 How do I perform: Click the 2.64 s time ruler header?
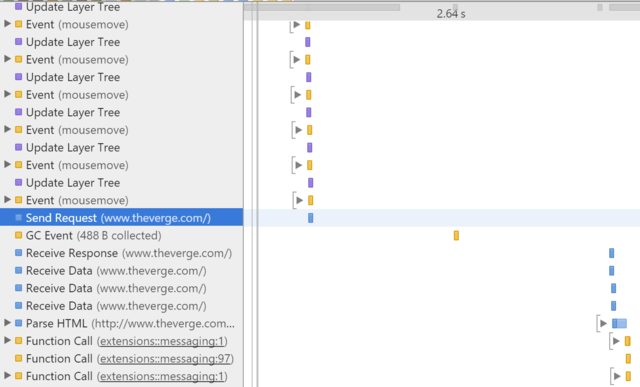pyautogui.click(x=451, y=14)
